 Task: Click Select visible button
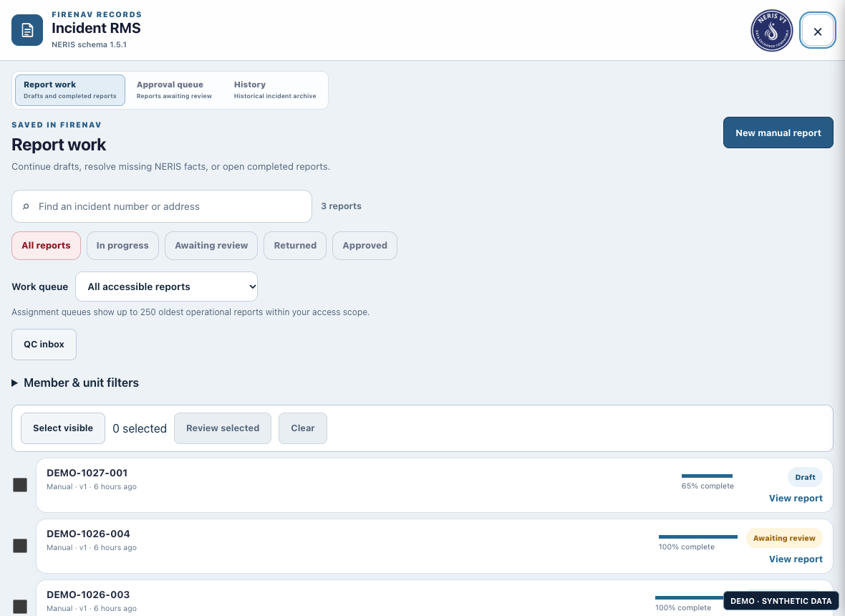tap(63, 428)
